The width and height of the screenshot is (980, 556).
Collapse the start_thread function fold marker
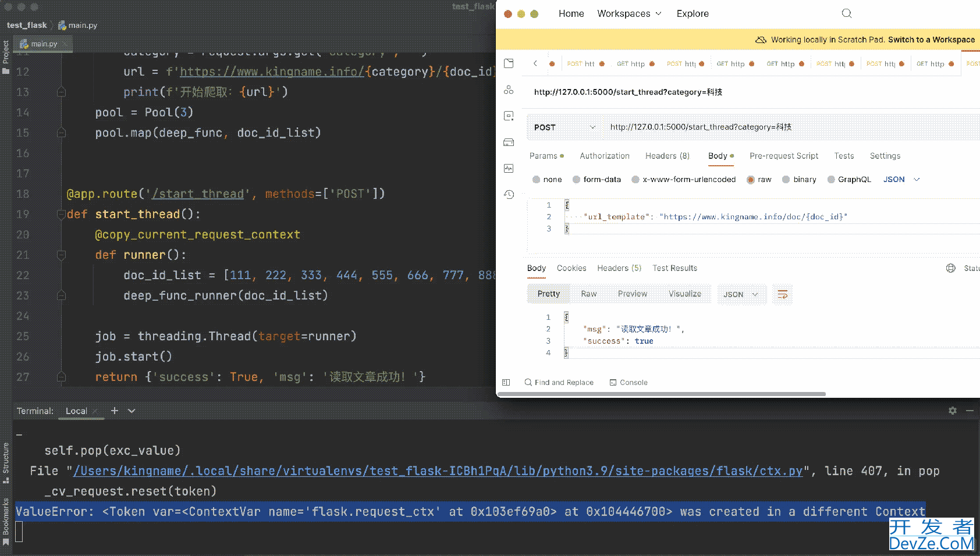(x=61, y=214)
